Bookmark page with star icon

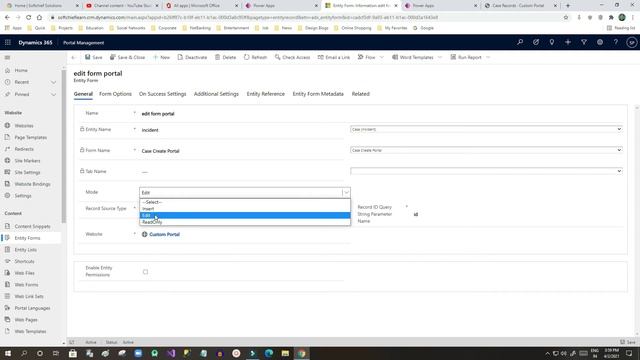[x=566, y=18]
